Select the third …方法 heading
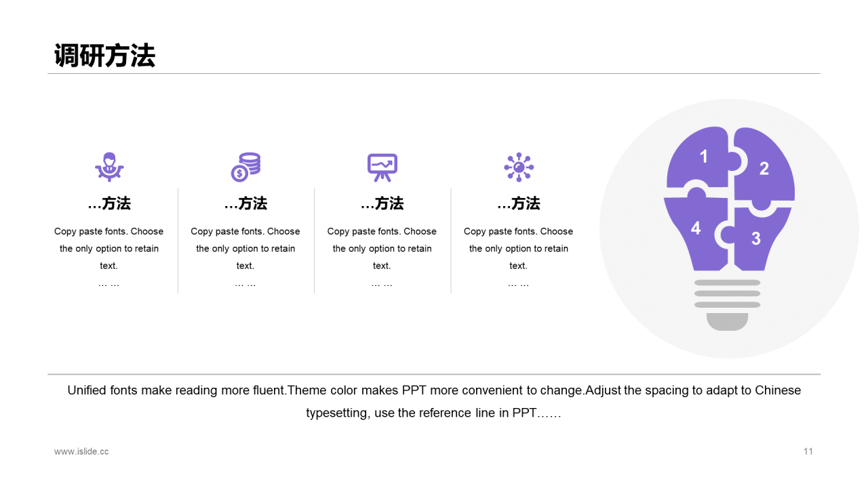The image size is (868, 488). click(x=382, y=203)
